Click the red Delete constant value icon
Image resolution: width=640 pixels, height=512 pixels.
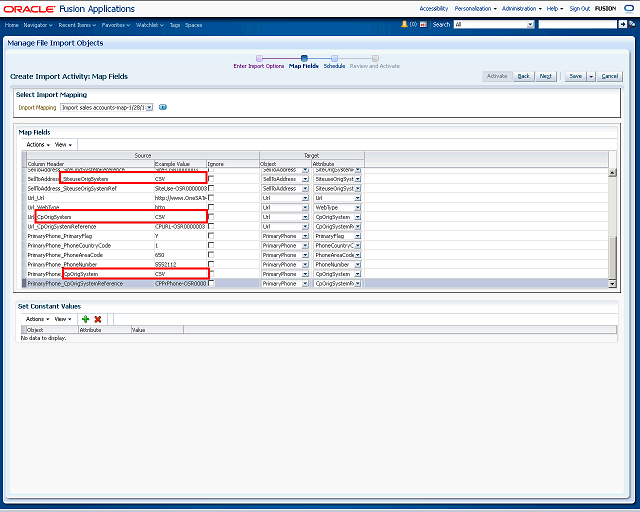coord(98,318)
